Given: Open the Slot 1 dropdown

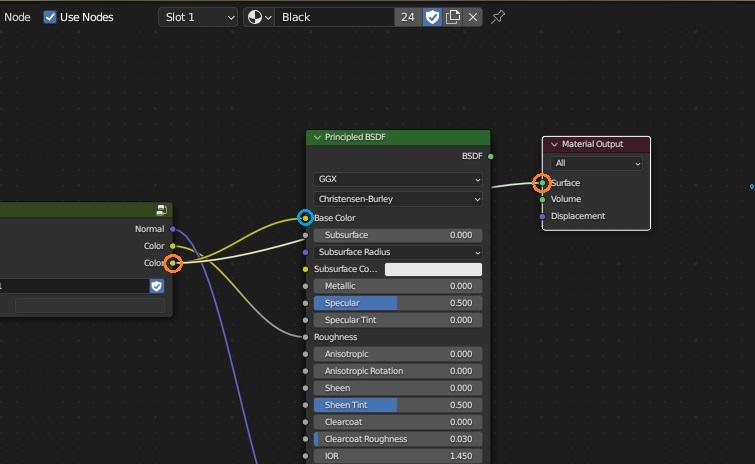Looking at the screenshot, I should (198, 17).
